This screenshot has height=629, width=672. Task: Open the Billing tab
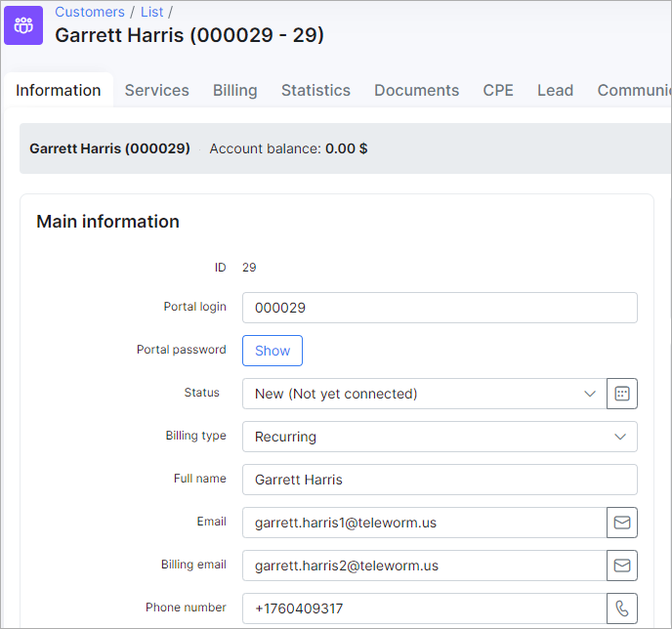click(x=234, y=90)
